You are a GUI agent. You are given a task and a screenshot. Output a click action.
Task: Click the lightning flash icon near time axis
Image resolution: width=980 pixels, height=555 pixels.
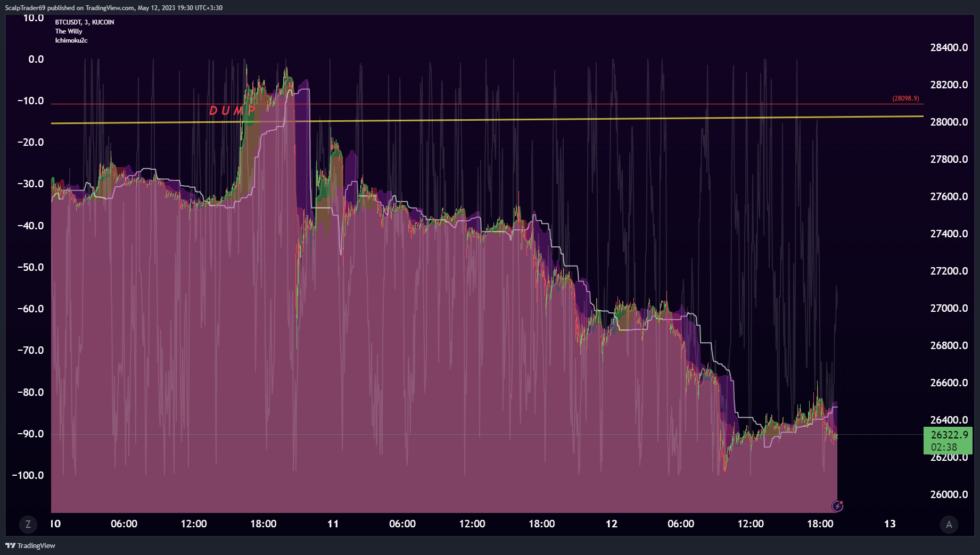click(x=837, y=506)
